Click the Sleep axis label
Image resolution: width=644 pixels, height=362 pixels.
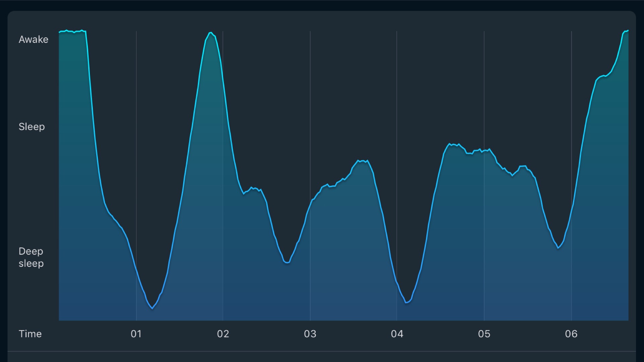(x=32, y=127)
